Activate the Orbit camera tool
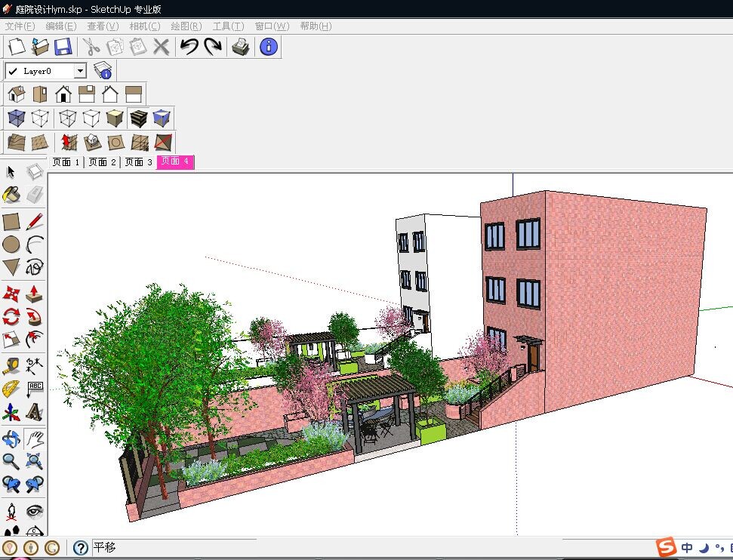Image resolution: width=733 pixels, height=560 pixels. [11, 439]
